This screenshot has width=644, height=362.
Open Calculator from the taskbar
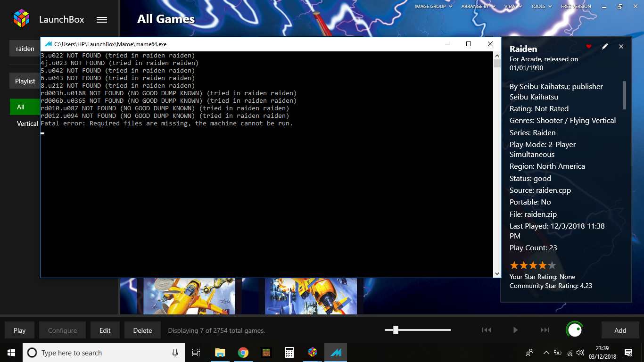pos(289,353)
